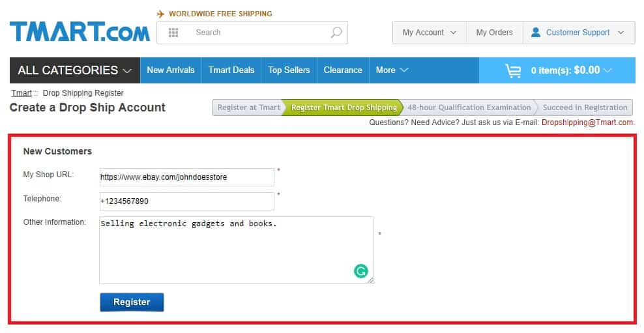
Task: Click the WORLDWIDE FREE SHIPPING text
Action: (220, 14)
